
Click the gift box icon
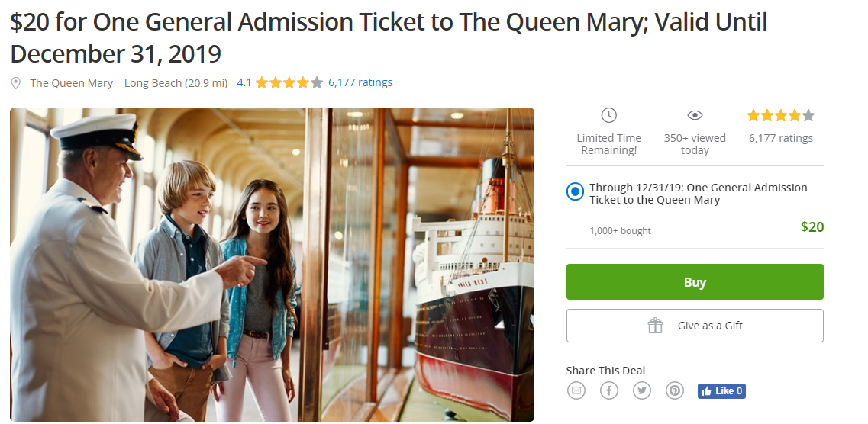pos(655,326)
